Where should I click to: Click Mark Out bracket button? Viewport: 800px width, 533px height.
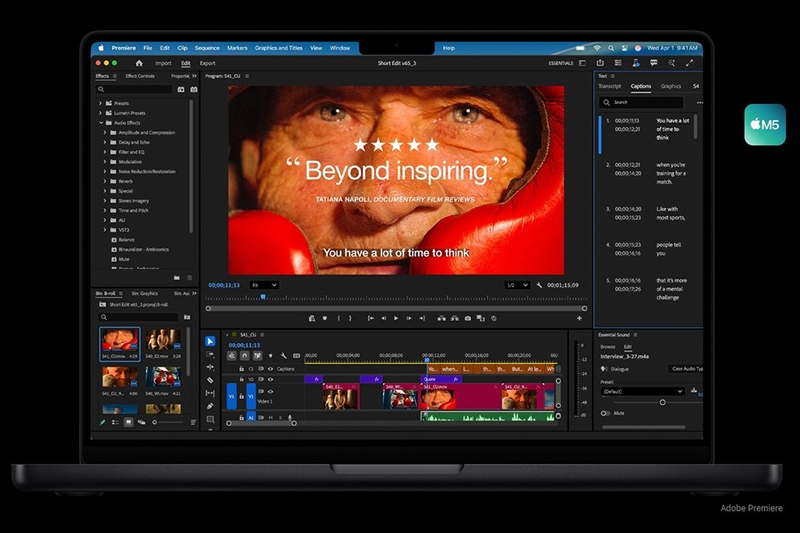[x=350, y=318]
